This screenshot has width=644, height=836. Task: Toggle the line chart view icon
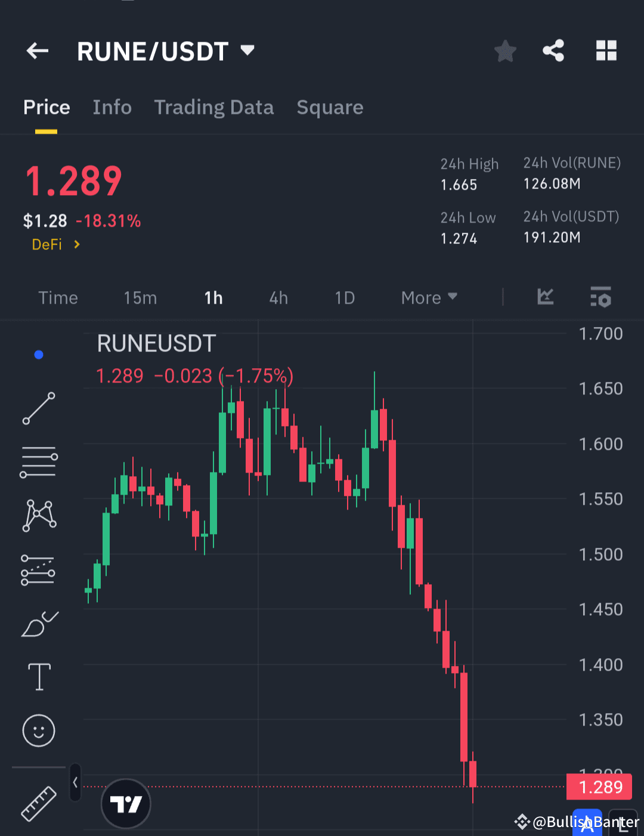point(545,297)
